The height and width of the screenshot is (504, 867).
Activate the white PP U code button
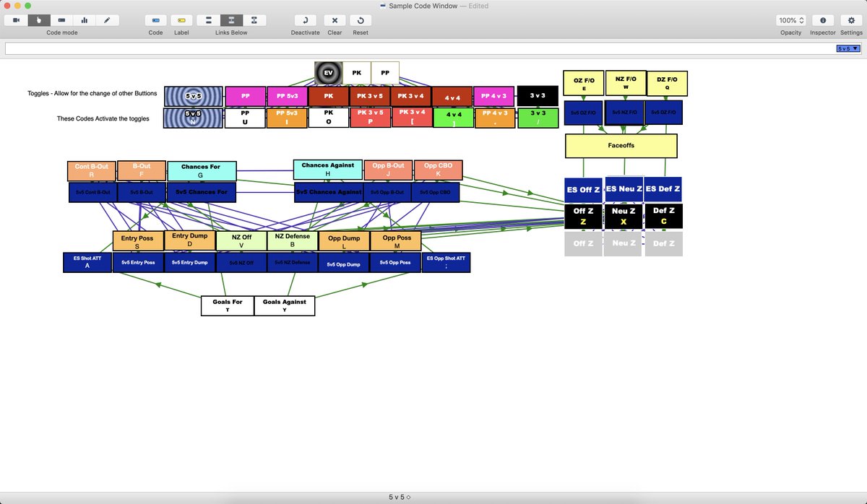(245, 118)
